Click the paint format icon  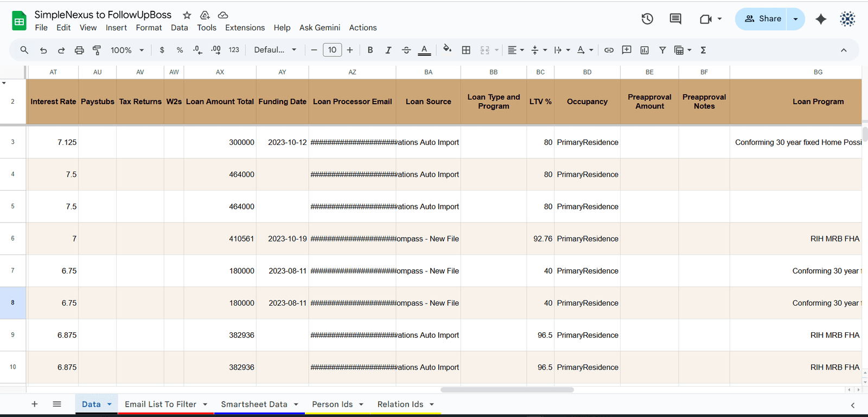point(97,50)
